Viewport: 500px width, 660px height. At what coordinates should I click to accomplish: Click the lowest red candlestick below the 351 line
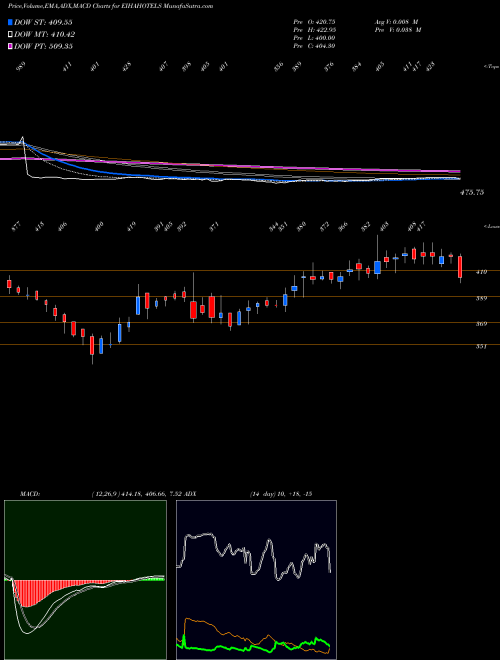click(92, 345)
